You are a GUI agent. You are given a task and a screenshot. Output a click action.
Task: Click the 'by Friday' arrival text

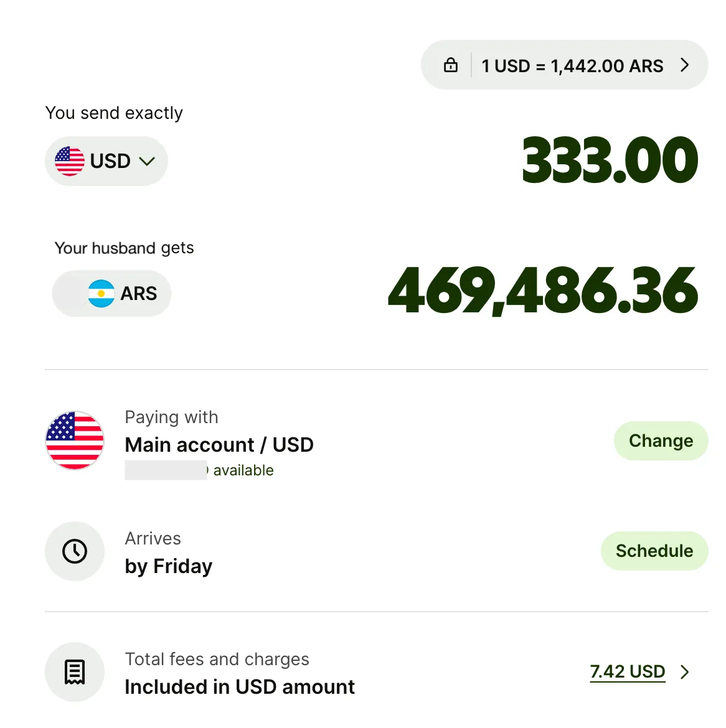[169, 566]
